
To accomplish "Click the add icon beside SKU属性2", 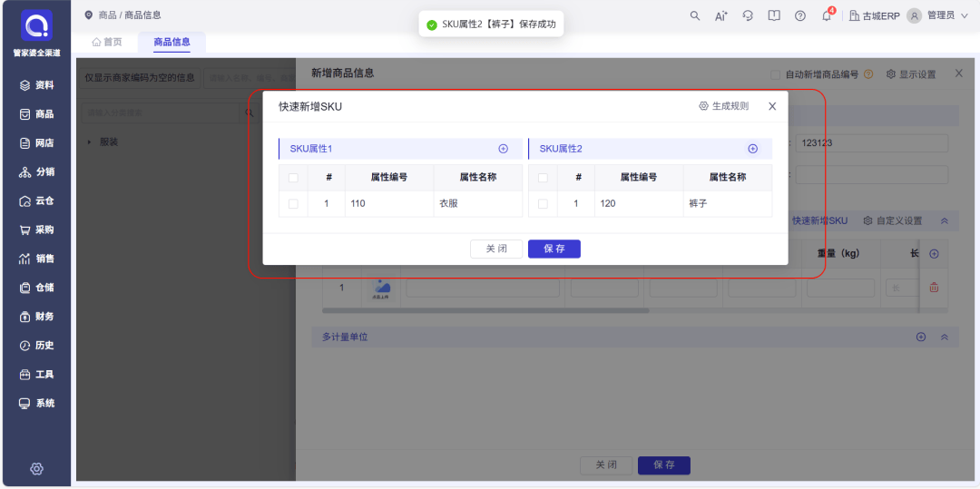I will point(752,149).
